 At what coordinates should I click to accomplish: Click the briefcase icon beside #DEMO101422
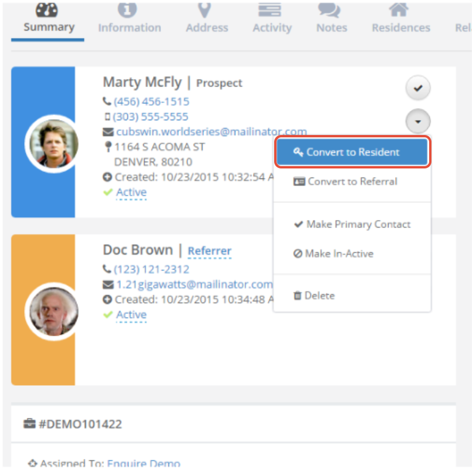29,423
